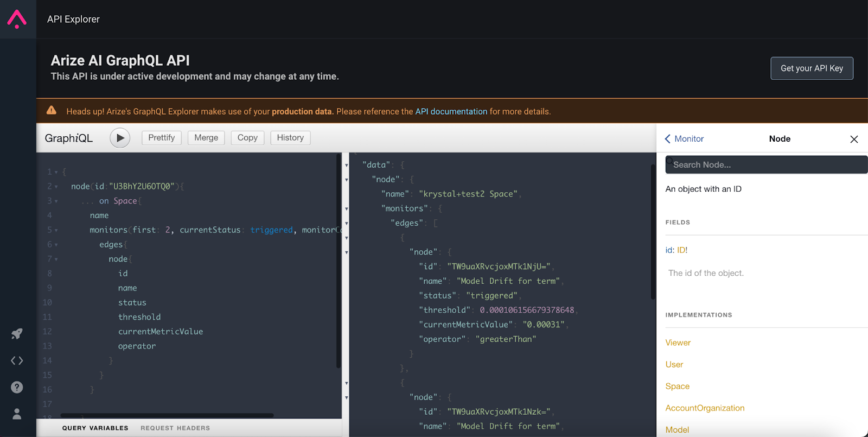868x437 pixels.
Task: Open query History
Action: point(290,138)
